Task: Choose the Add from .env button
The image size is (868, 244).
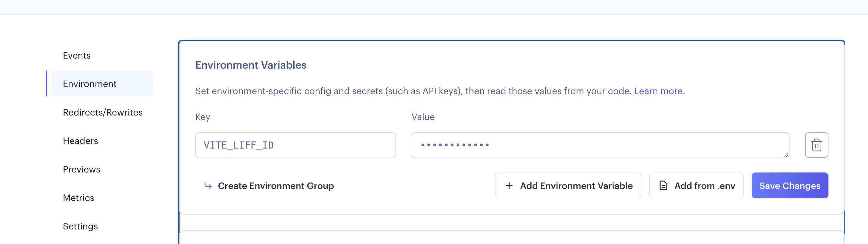Action: pos(697,185)
